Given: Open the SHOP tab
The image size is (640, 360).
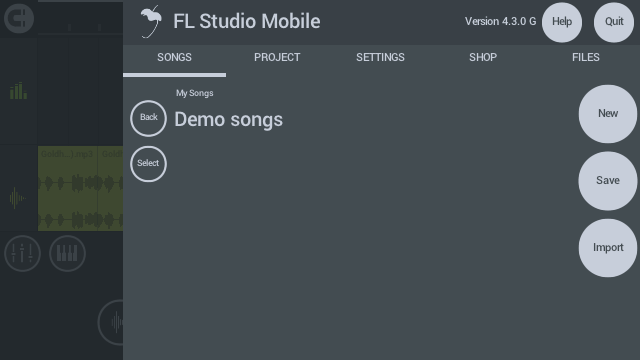Looking at the screenshot, I should point(483,58).
